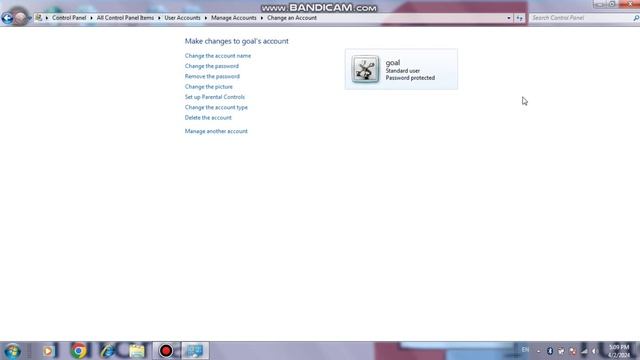Screen dimensions: 640x360
Task: Click the Standard user label
Action: pyautogui.click(x=403, y=71)
